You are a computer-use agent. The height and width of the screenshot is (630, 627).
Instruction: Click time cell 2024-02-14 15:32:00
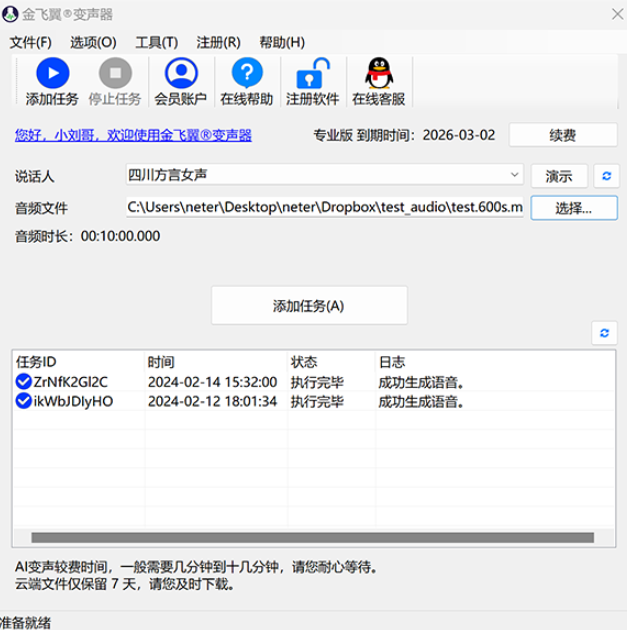pyautogui.click(x=212, y=382)
